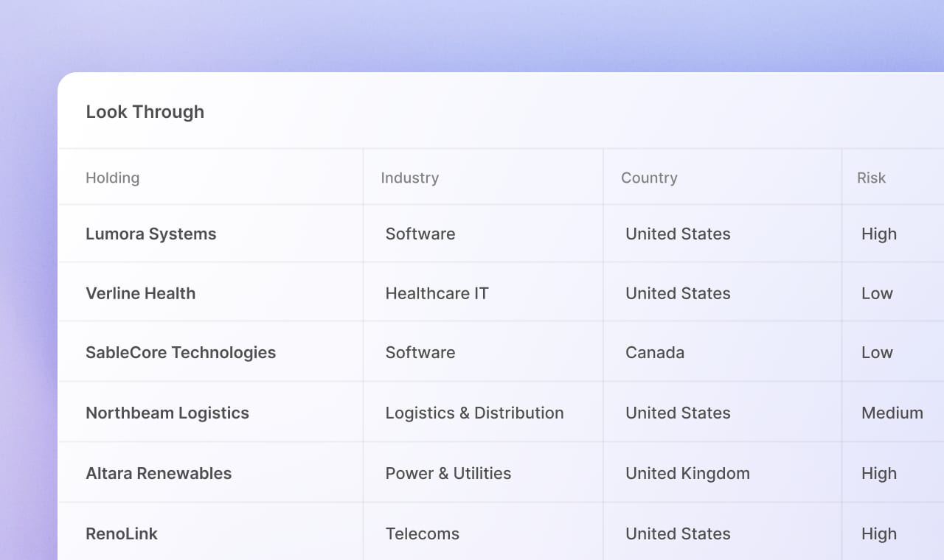This screenshot has width=944, height=560.
Task: Sort by the Industry column header
Action: tap(409, 178)
